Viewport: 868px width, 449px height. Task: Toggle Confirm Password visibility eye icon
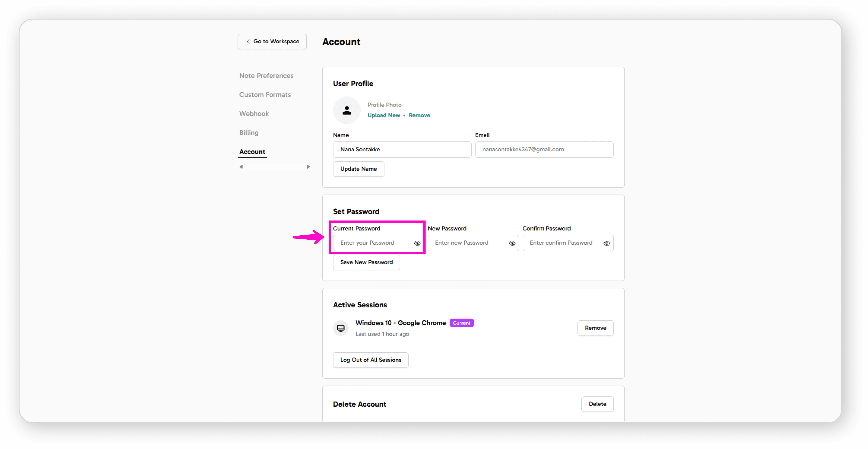click(607, 243)
